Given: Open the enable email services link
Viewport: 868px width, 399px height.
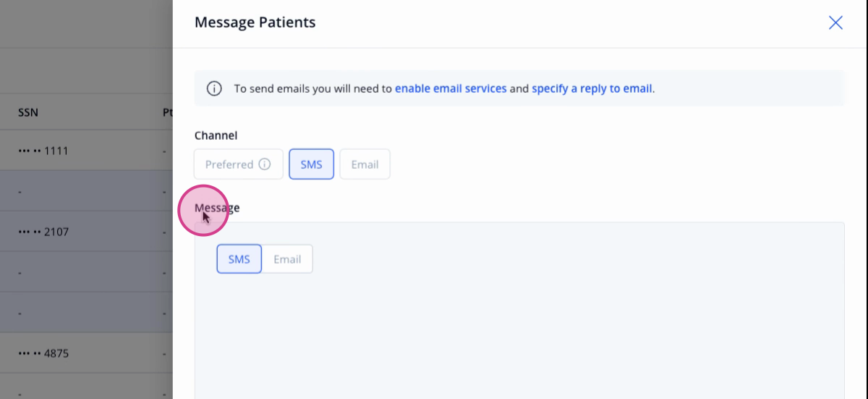Looking at the screenshot, I should [451, 88].
